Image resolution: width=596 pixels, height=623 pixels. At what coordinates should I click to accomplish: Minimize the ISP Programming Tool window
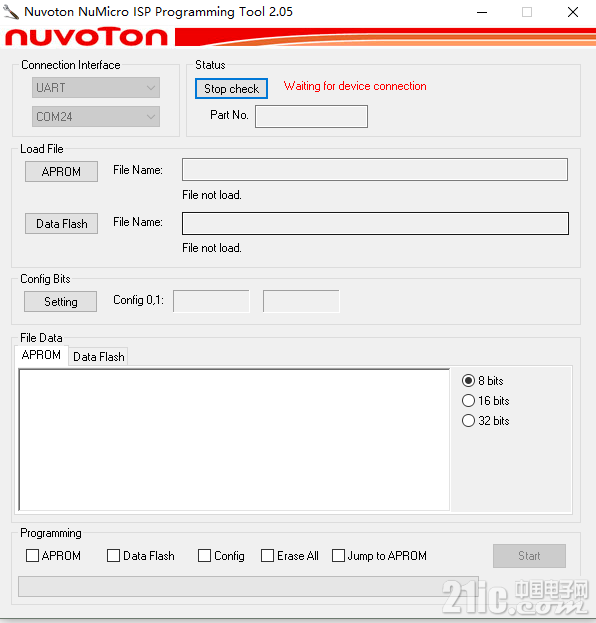(482, 12)
